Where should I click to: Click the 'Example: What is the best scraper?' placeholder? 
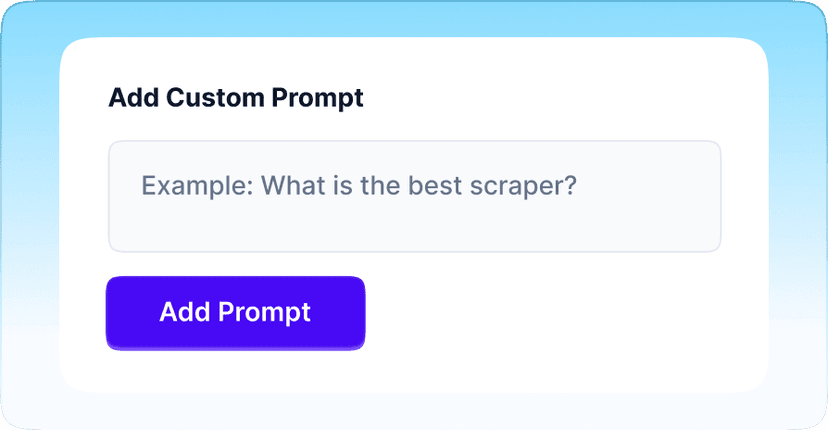[359, 186]
